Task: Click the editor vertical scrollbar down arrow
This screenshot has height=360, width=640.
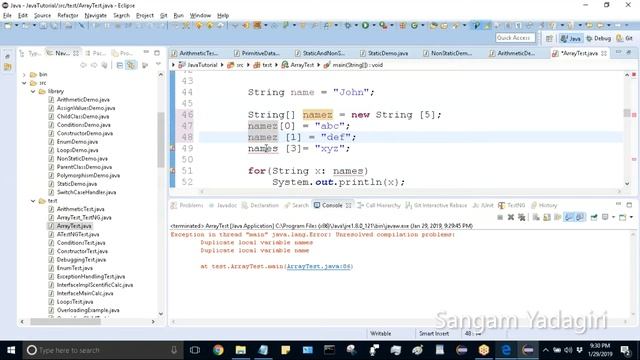Action: pyautogui.click(x=627, y=184)
